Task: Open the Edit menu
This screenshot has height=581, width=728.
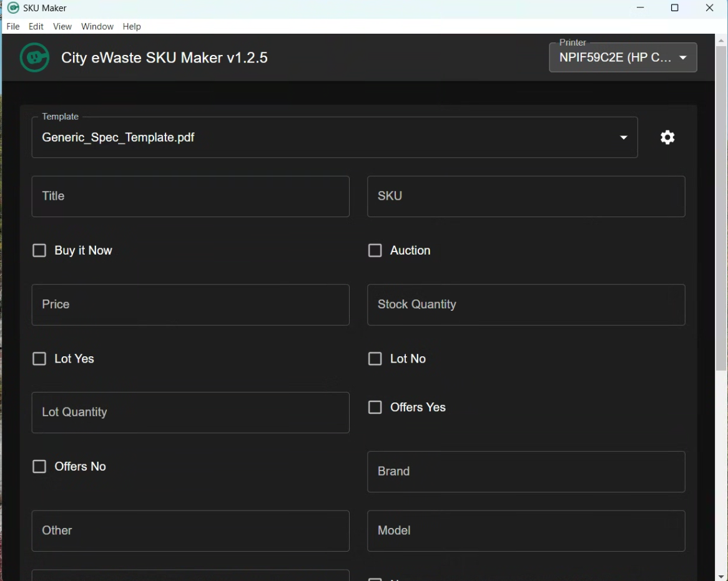Action: [x=36, y=27]
